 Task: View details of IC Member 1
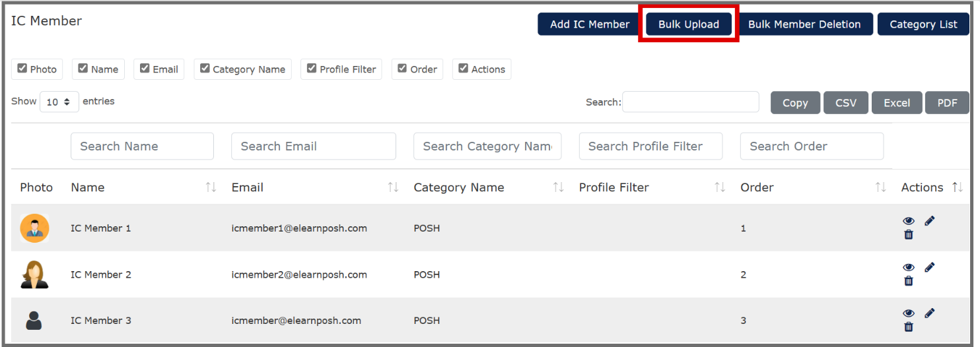909,221
